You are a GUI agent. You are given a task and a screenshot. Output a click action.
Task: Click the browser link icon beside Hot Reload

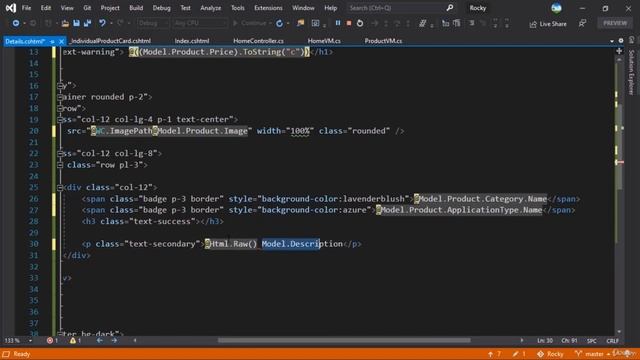(301, 23)
